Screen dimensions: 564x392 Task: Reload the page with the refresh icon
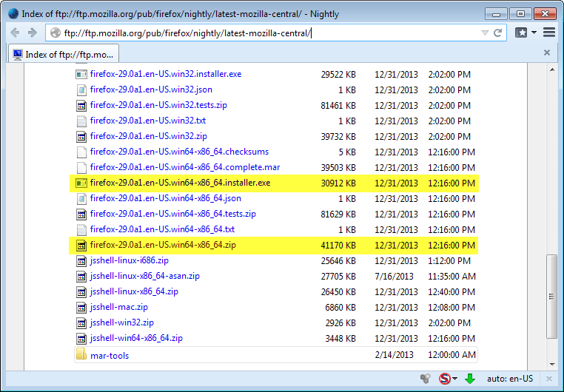tap(498, 33)
